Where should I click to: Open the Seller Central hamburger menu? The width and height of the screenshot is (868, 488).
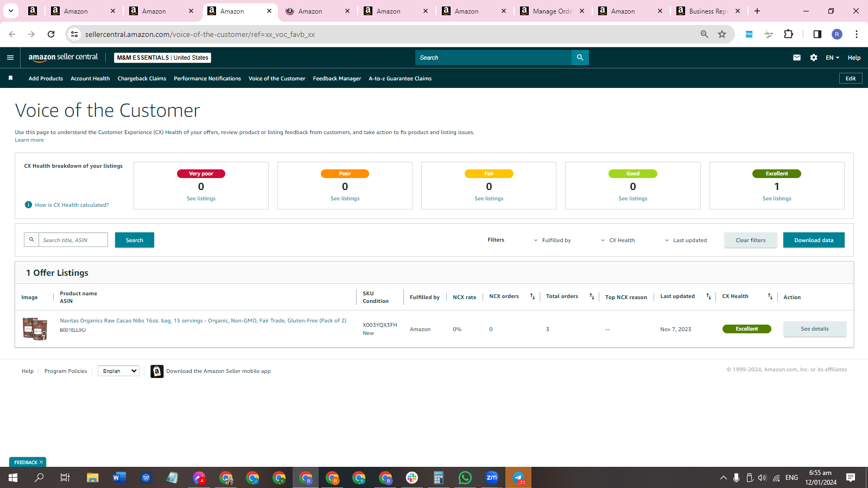[x=10, y=58]
